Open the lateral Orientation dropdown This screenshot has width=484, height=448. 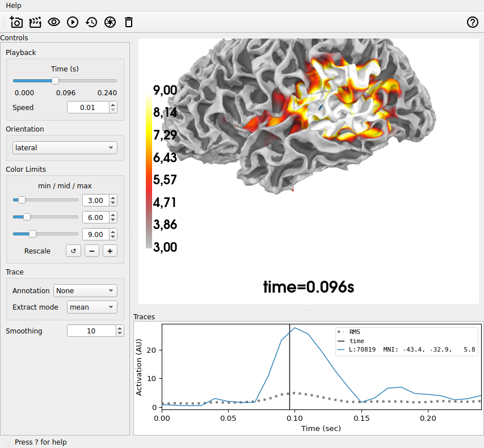coord(65,148)
